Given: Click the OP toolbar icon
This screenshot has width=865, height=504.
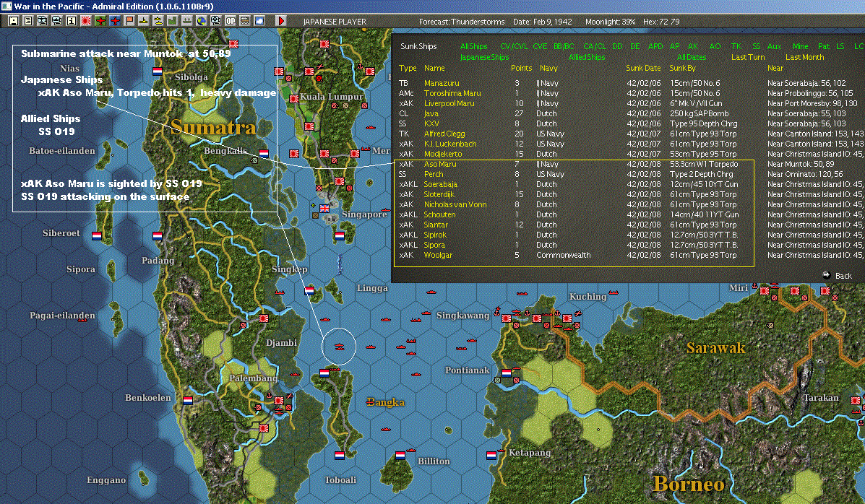Looking at the screenshot, I should 230,21.
